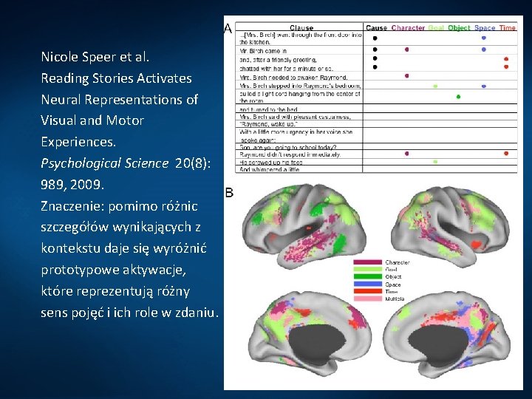Viewport: 532px width, 399px height.
Task: Click the panel 'B' label
Action: tap(229, 193)
